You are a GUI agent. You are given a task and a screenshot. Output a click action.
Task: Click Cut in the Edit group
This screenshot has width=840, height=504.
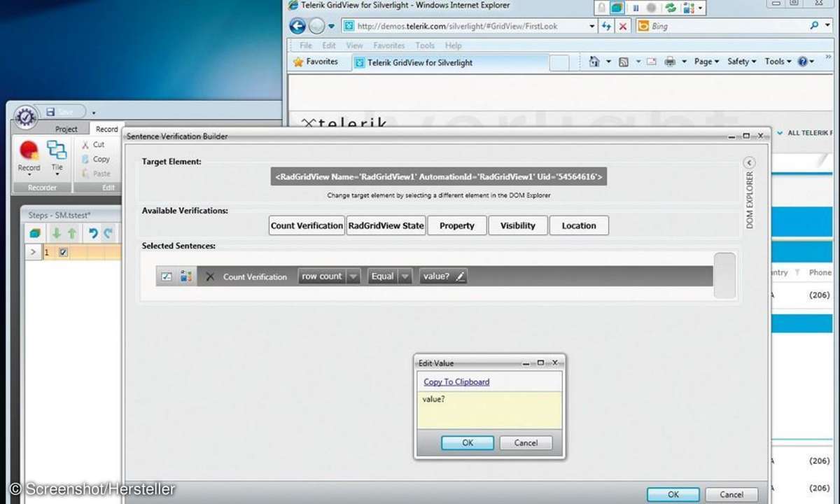pyautogui.click(x=93, y=144)
